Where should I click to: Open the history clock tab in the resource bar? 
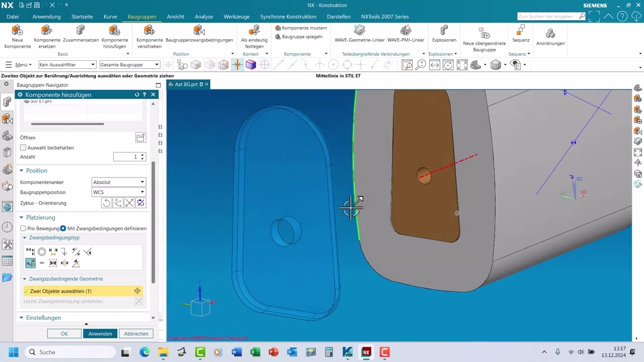click(x=7, y=227)
